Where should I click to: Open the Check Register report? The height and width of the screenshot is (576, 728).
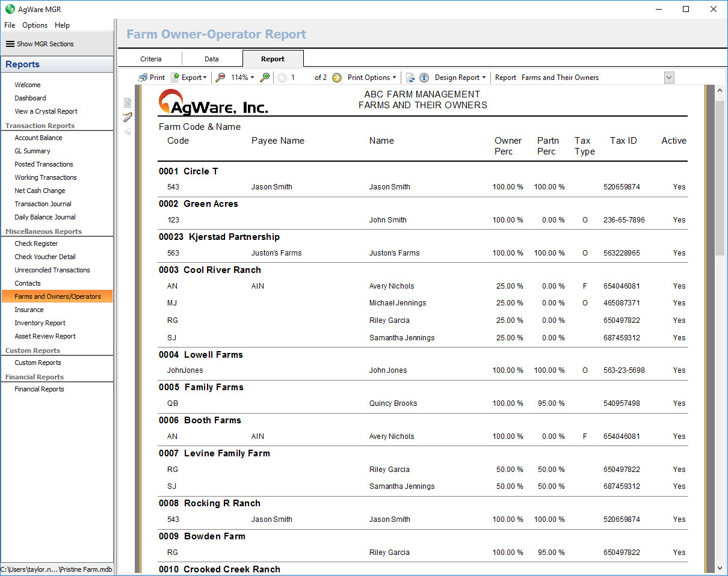pos(37,244)
